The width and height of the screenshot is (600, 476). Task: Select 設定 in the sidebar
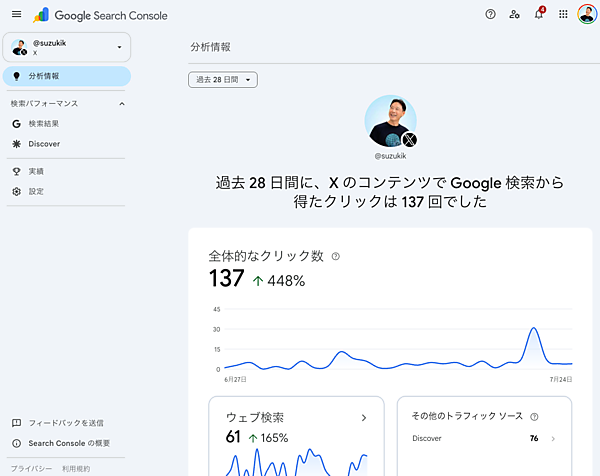[x=36, y=191]
